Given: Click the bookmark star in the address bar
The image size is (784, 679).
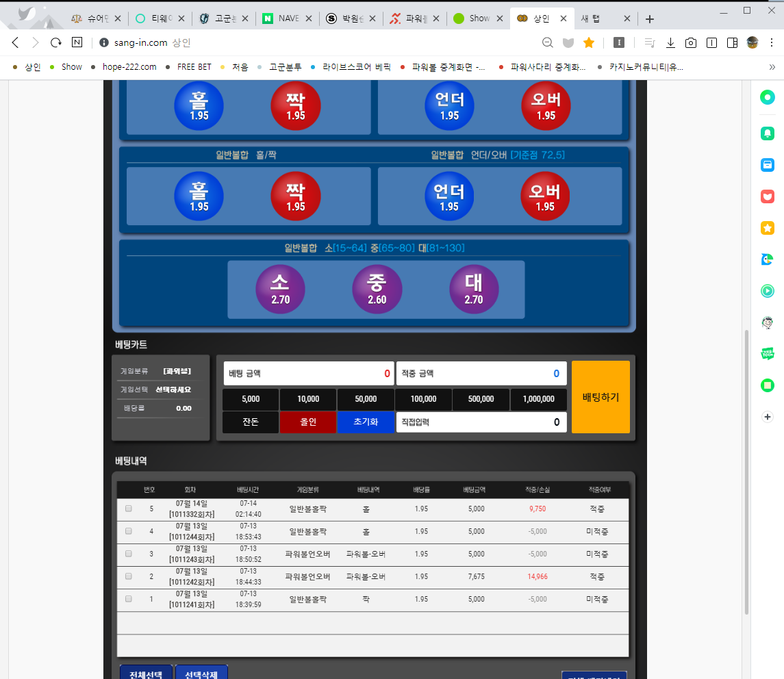Looking at the screenshot, I should 588,42.
